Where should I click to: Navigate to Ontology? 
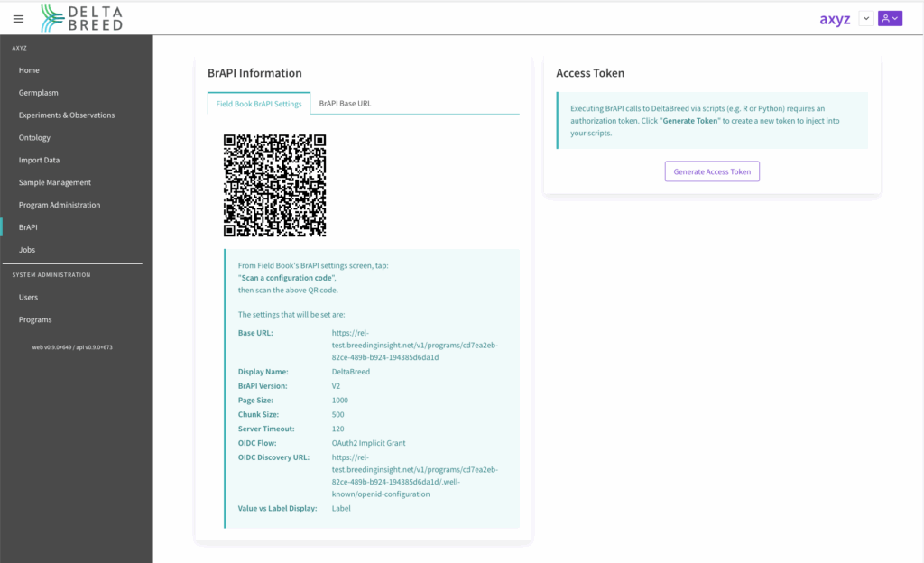pos(34,138)
